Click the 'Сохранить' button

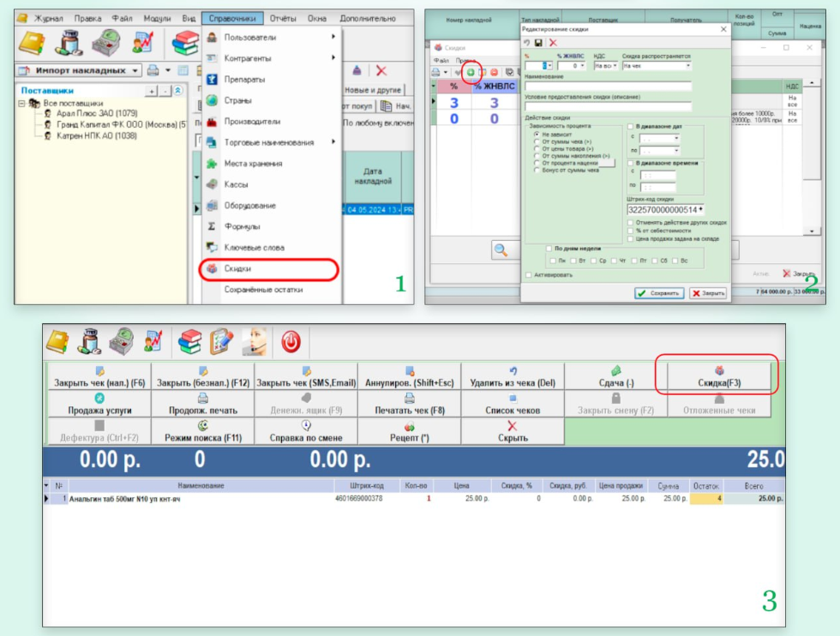tap(659, 292)
